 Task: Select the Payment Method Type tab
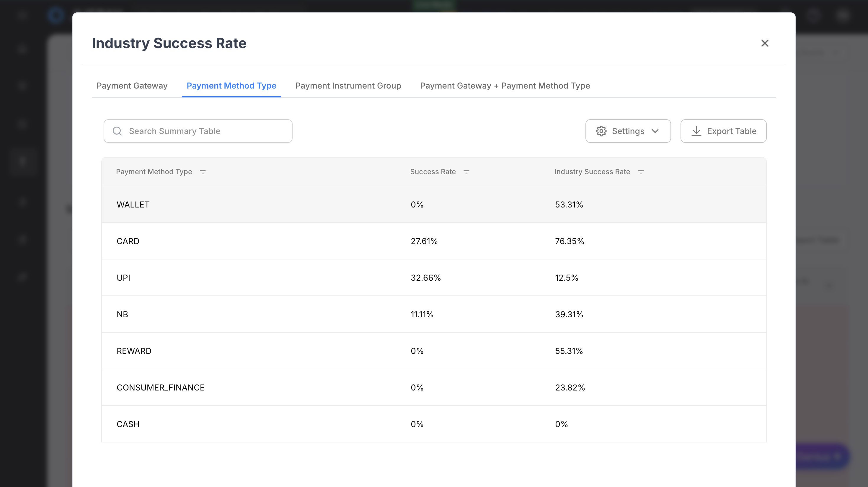pyautogui.click(x=231, y=86)
